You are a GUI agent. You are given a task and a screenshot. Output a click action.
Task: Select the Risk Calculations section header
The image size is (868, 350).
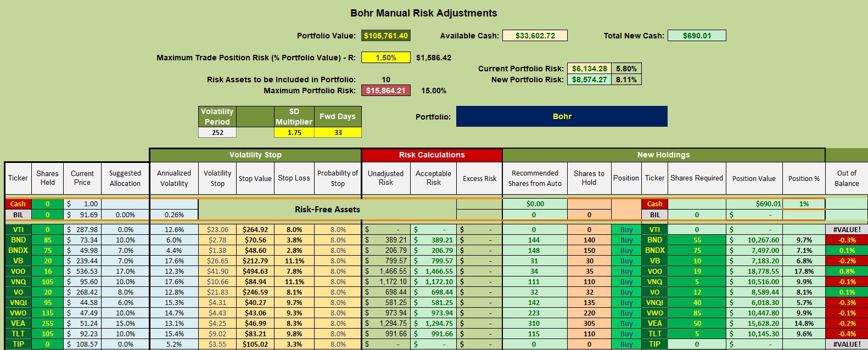click(432, 155)
